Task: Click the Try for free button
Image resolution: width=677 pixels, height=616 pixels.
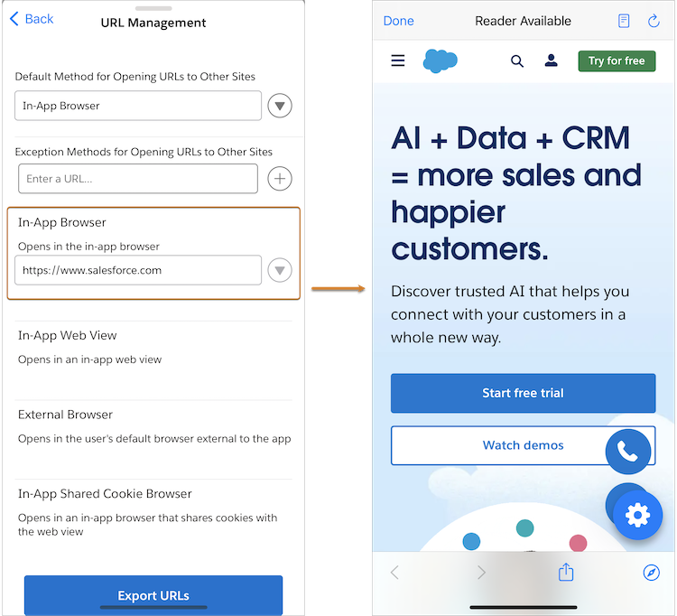Action: 617,61
